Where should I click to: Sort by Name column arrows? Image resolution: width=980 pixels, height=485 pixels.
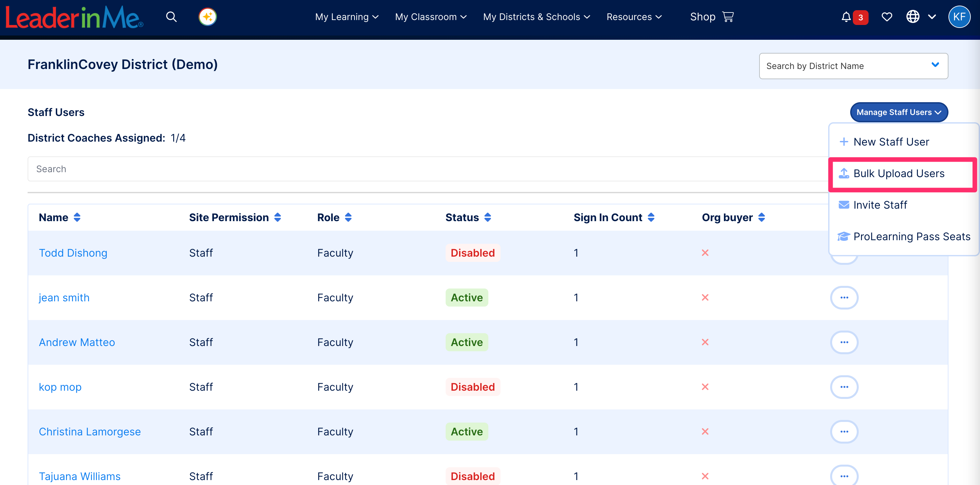(77, 217)
